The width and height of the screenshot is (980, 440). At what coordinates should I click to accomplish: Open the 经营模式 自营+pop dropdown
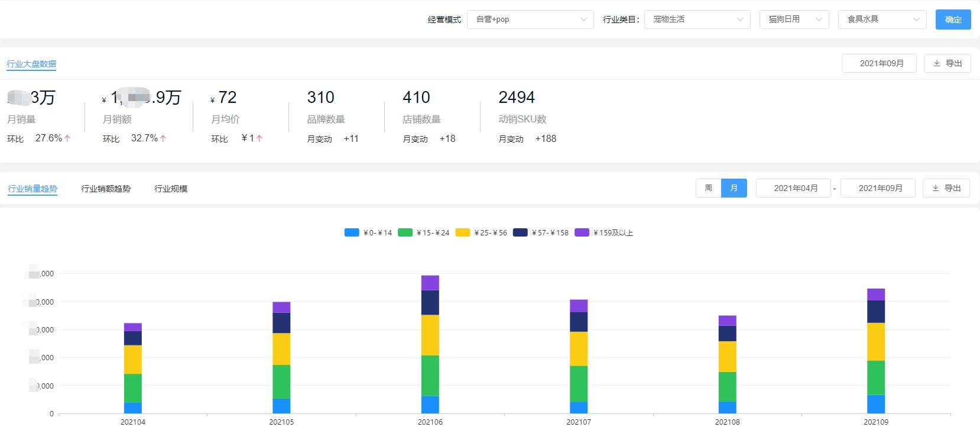pos(530,20)
